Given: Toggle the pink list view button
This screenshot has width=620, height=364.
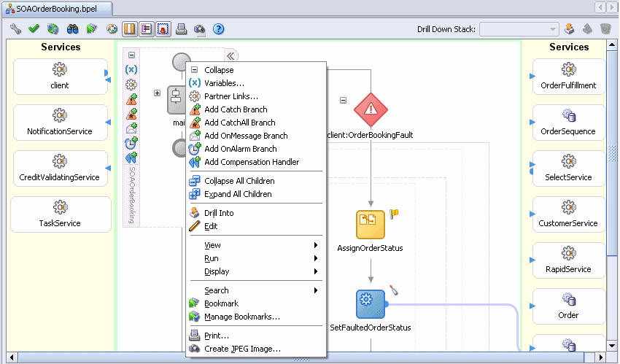Looking at the screenshot, I should point(147,29).
